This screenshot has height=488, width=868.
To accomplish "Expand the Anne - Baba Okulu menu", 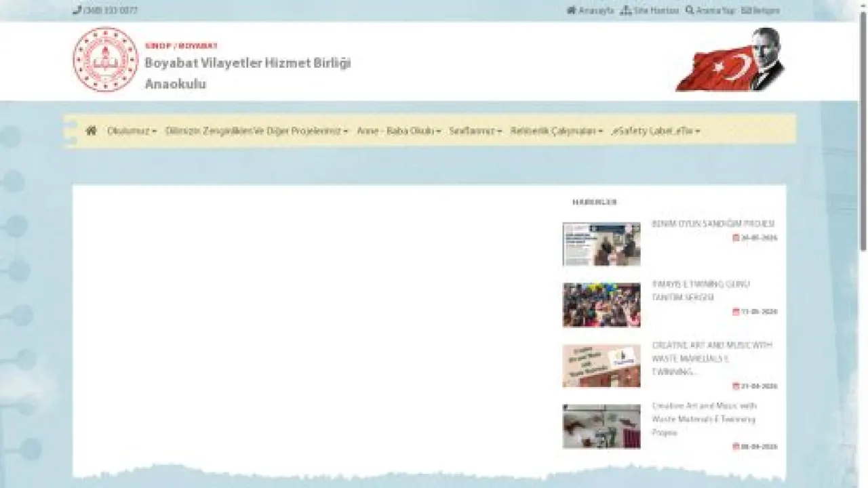I will tap(399, 131).
